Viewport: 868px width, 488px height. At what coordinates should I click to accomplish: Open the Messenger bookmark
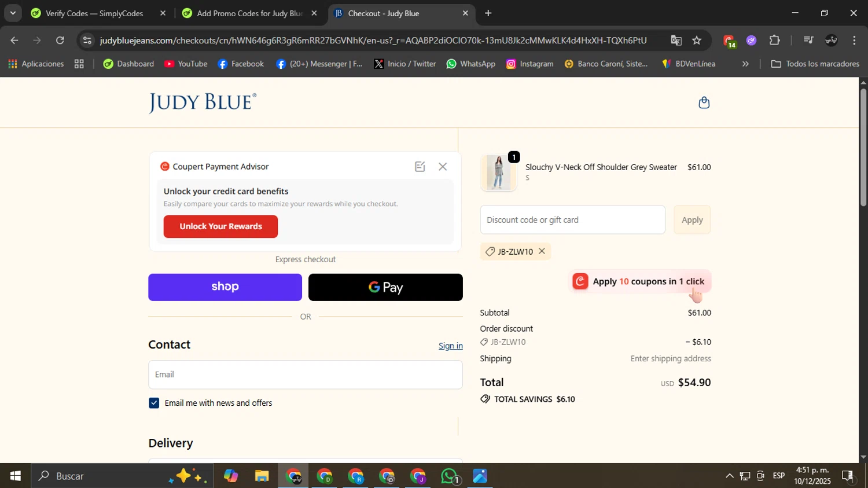pos(319,64)
